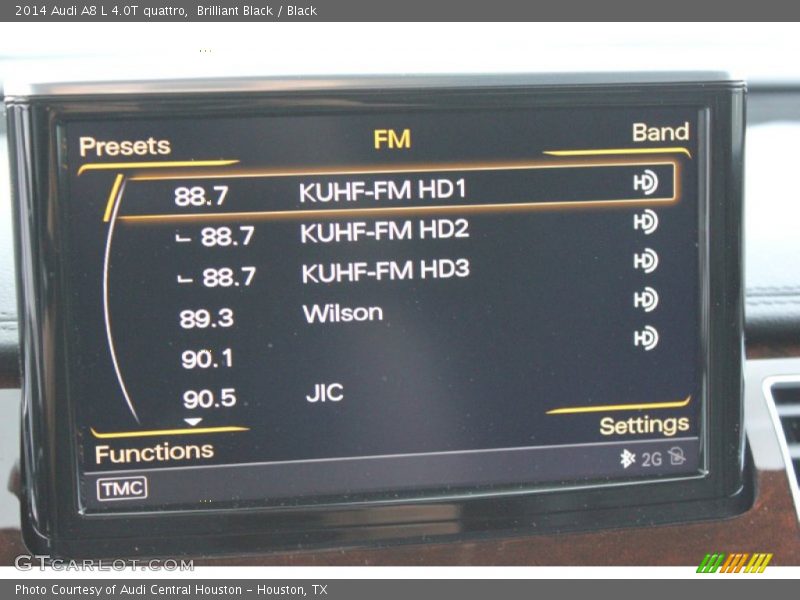Open the Band selection menu
This screenshot has width=800, height=600.
661,133
